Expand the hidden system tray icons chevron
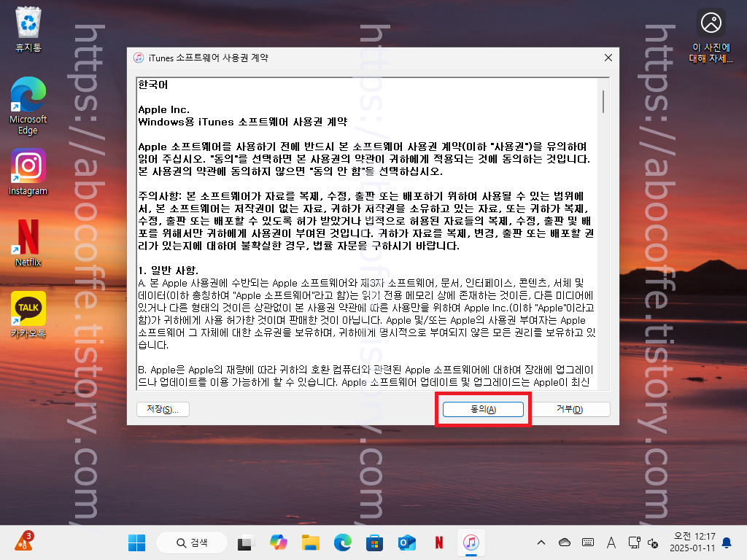The width and height of the screenshot is (747, 560). [x=541, y=542]
